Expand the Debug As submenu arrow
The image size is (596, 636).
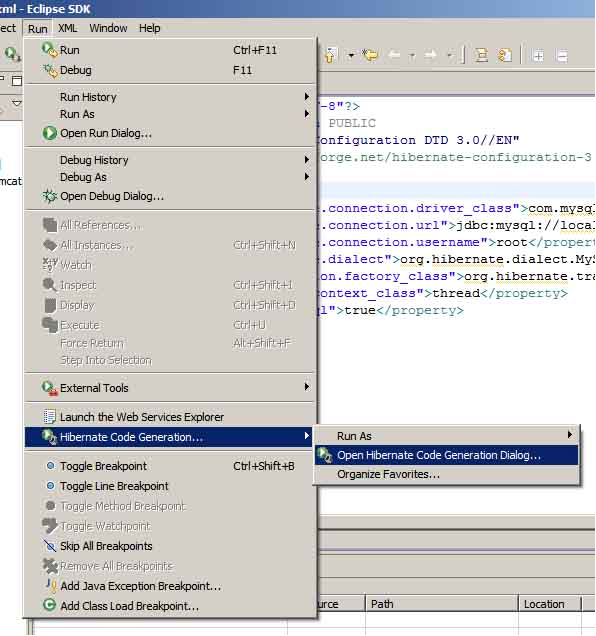[307, 177]
